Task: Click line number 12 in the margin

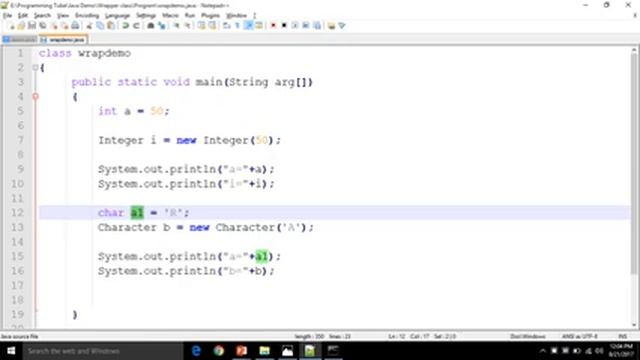Action: (18, 213)
